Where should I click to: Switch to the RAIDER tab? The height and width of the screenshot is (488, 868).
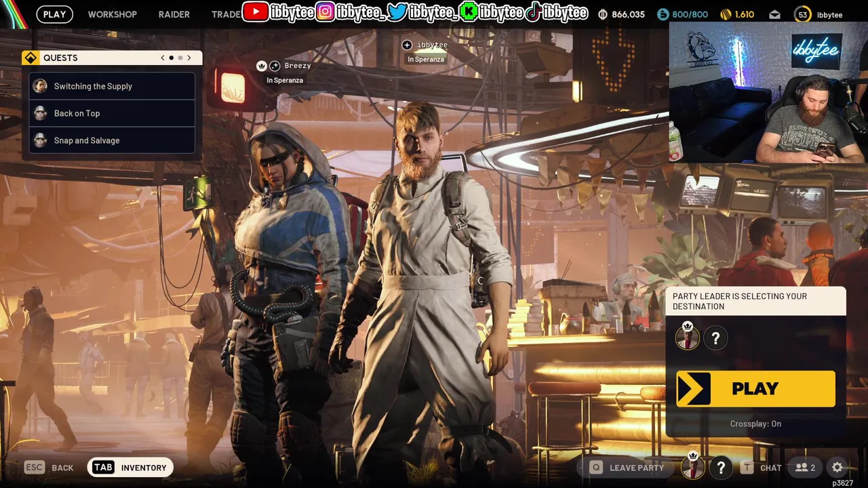click(x=174, y=14)
